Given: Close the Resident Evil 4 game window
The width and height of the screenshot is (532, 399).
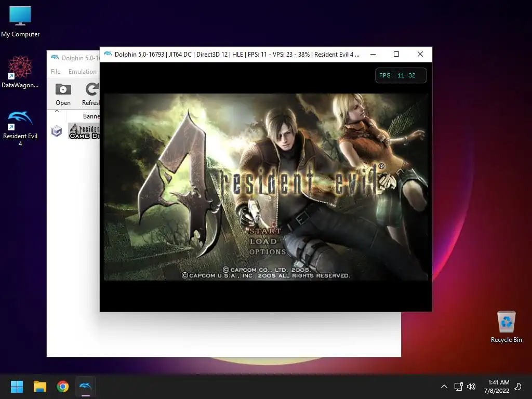Looking at the screenshot, I should tap(420, 54).
